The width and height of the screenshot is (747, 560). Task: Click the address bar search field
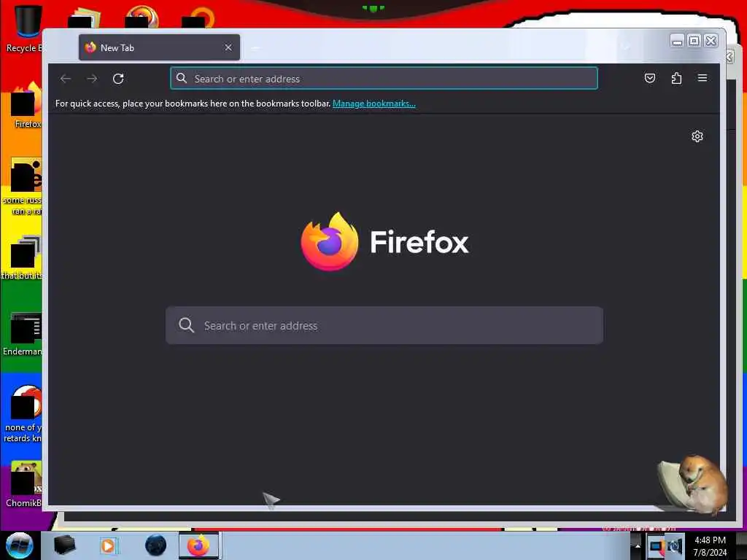click(x=384, y=79)
